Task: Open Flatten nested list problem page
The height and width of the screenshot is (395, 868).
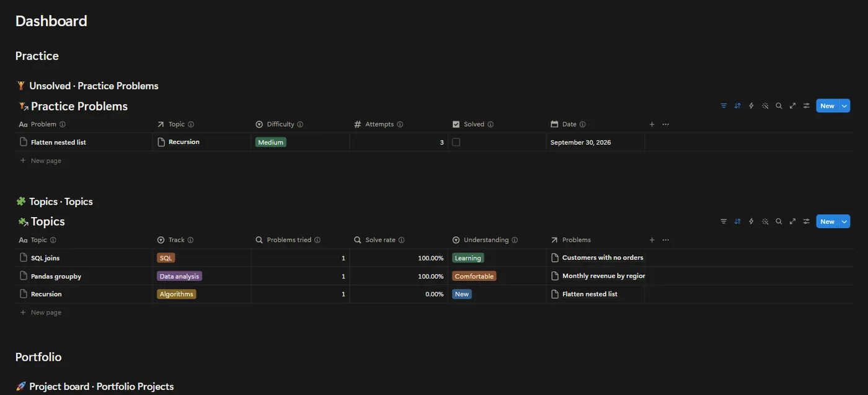Action: pos(58,142)
